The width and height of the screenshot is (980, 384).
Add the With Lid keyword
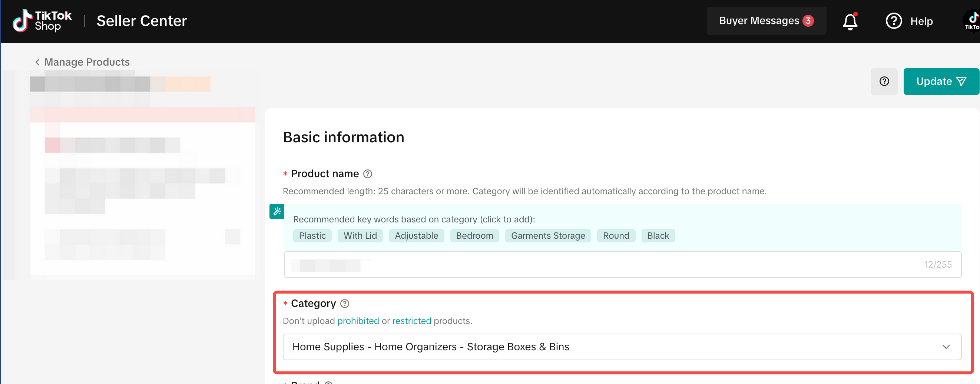click(360, 236)
